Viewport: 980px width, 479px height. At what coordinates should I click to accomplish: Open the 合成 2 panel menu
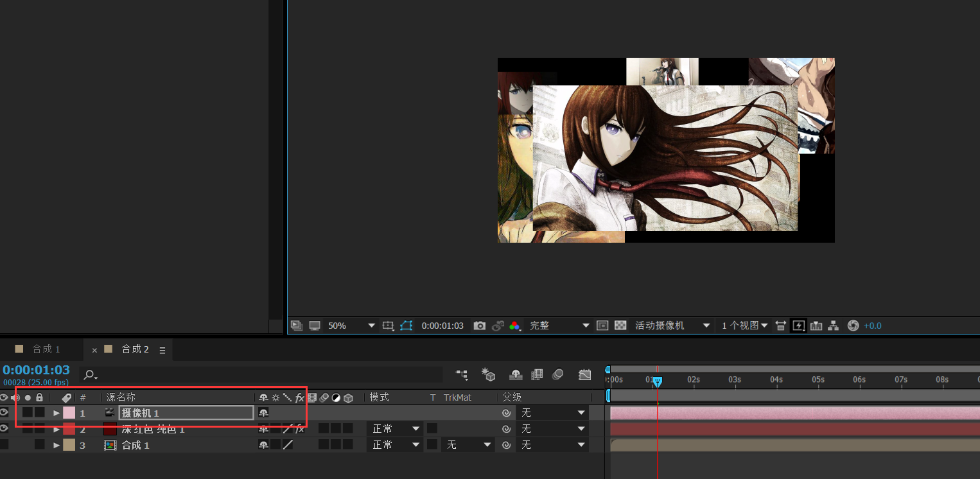click(x=162, y=350)
